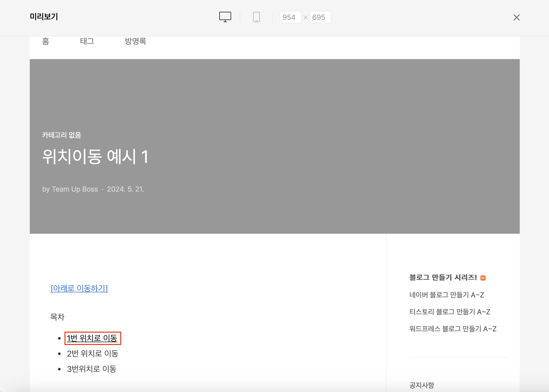Open 블로그 만들기 시리즈! sidebar category
549x392 pixels.
pyautogui.click(x=443, y=277)
